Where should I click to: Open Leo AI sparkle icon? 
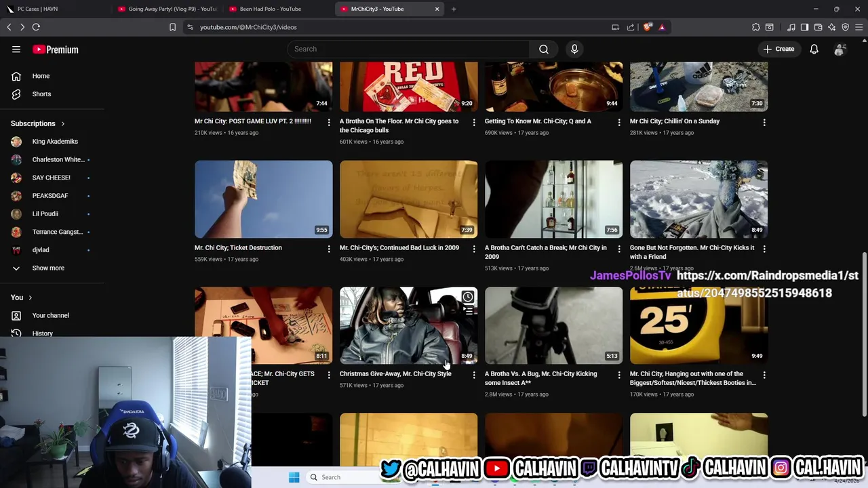pos(832,27)
